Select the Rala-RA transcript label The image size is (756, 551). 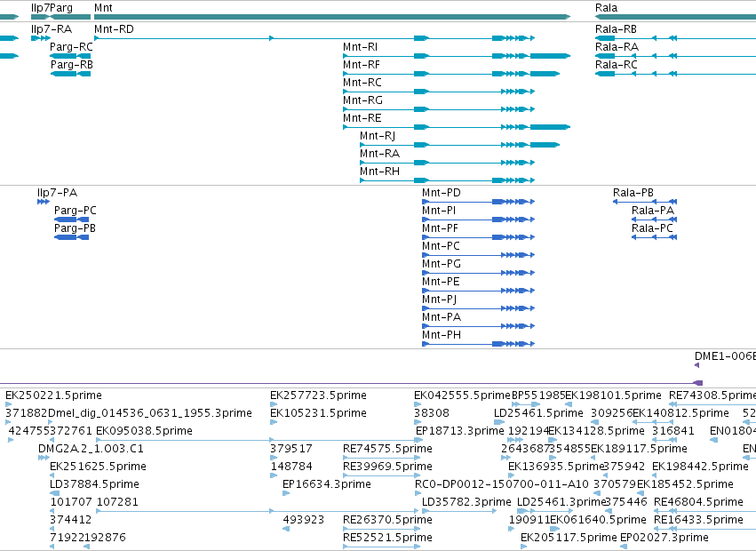click(617, 47)
